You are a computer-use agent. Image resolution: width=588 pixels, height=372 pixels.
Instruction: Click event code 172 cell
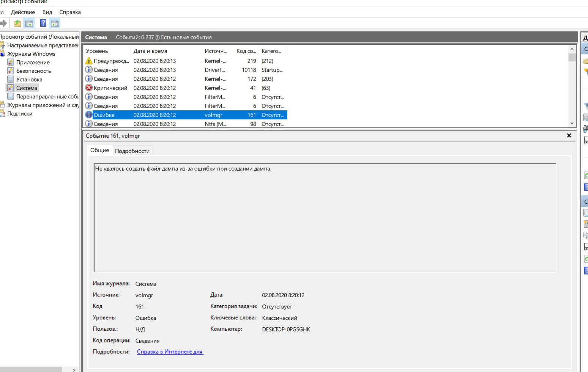click(252, 79)
